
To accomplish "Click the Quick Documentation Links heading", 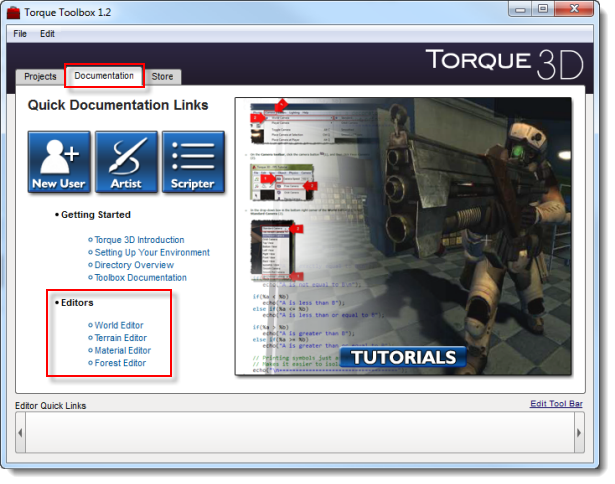I will click(x=118, y=105).
